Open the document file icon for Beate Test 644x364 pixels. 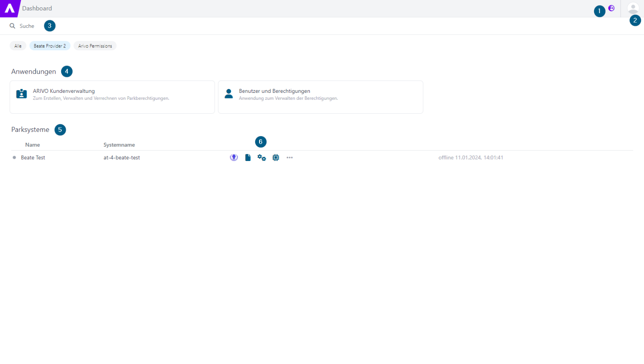point(248,157)
